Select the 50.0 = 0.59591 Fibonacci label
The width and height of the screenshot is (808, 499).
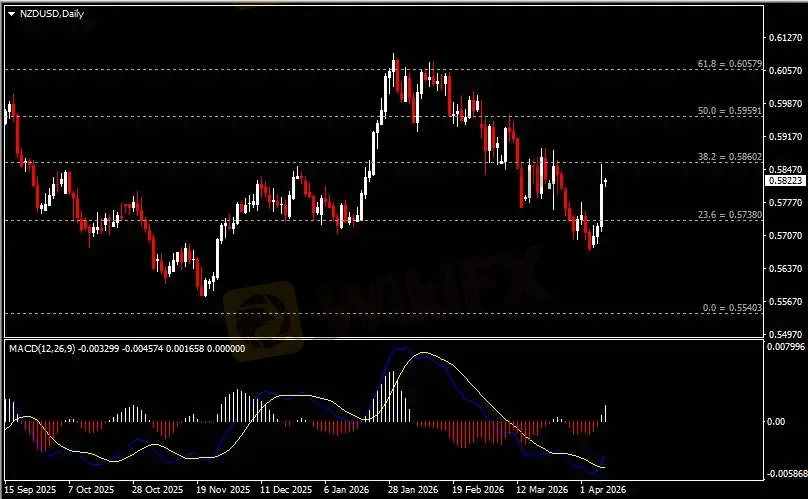pos(729,111)
